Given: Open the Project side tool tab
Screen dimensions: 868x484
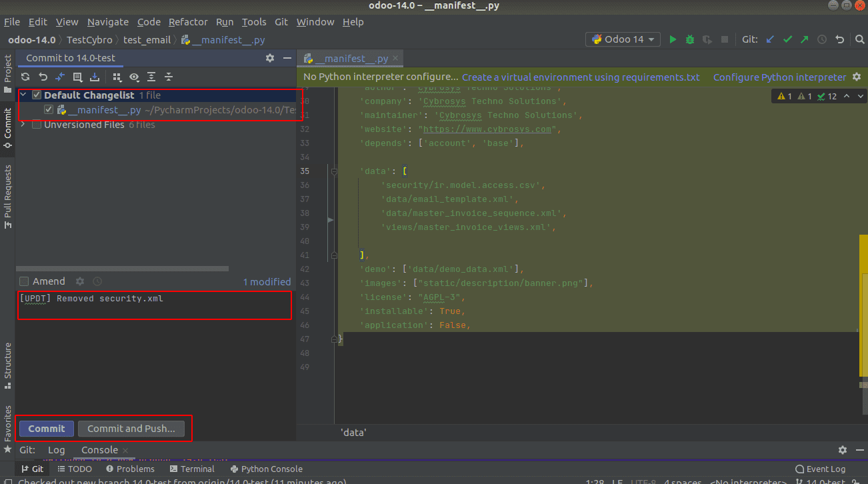Looking at the screenshot, I should [7, 74].
